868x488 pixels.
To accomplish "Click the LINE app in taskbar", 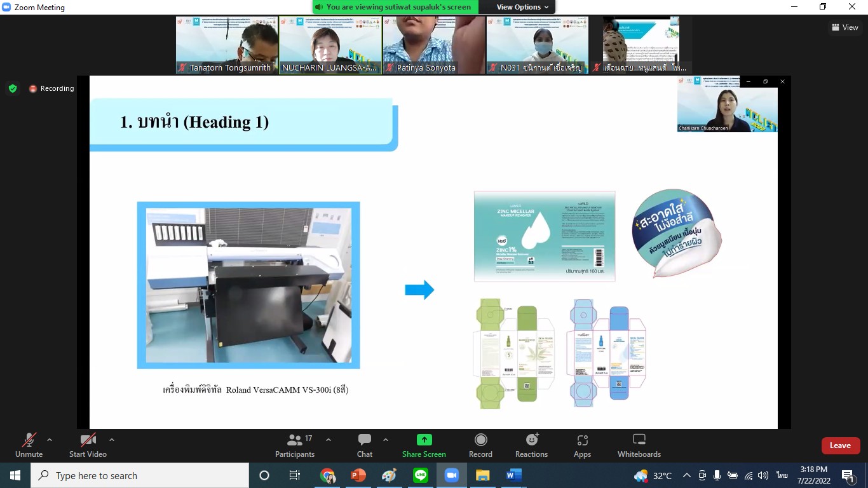I will [421, 475].
